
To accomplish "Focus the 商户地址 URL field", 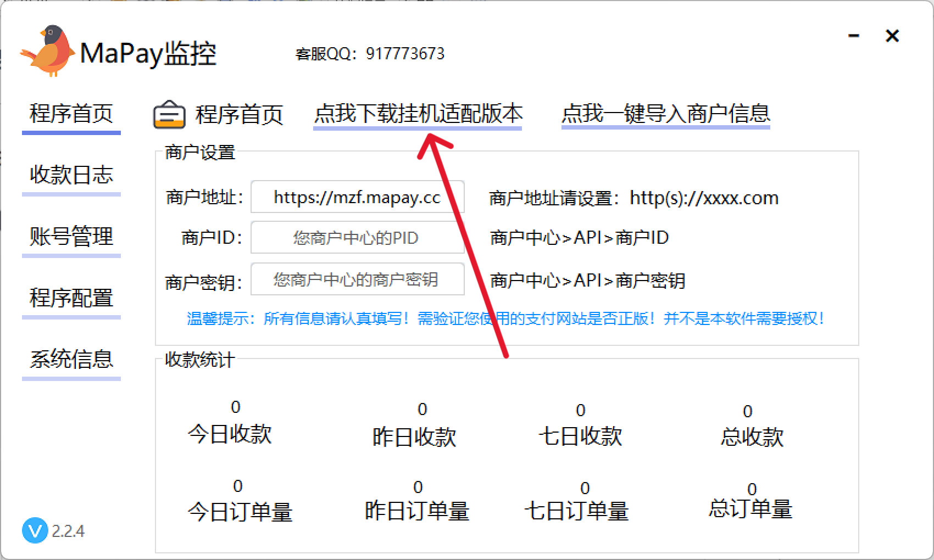I will (x=358, y=197).
